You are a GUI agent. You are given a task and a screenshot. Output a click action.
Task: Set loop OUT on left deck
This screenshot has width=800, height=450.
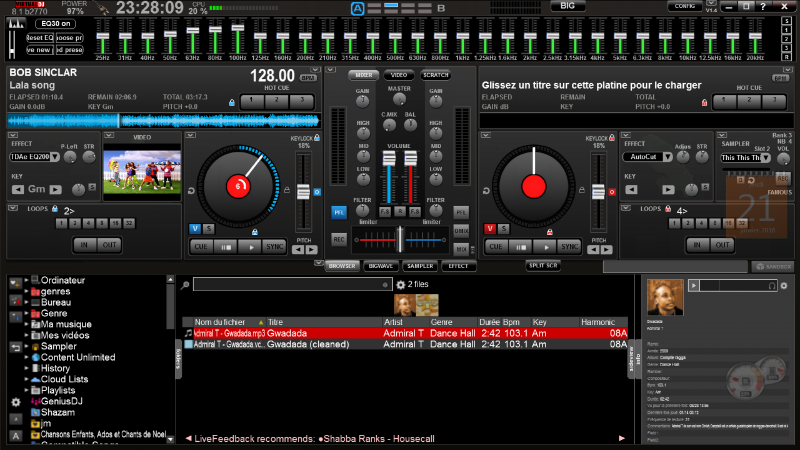pyautogui.click(x=109, y=245)
